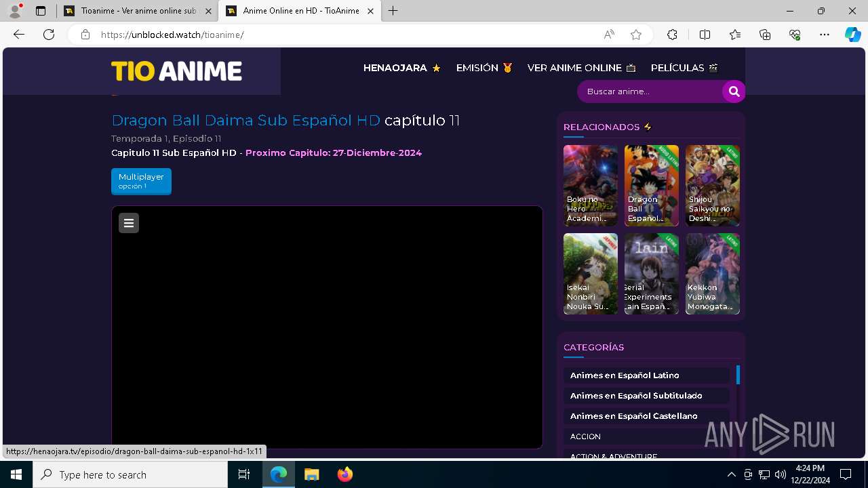Show hidden tray icons chevron
868x488 pixels.
[731, 474]
